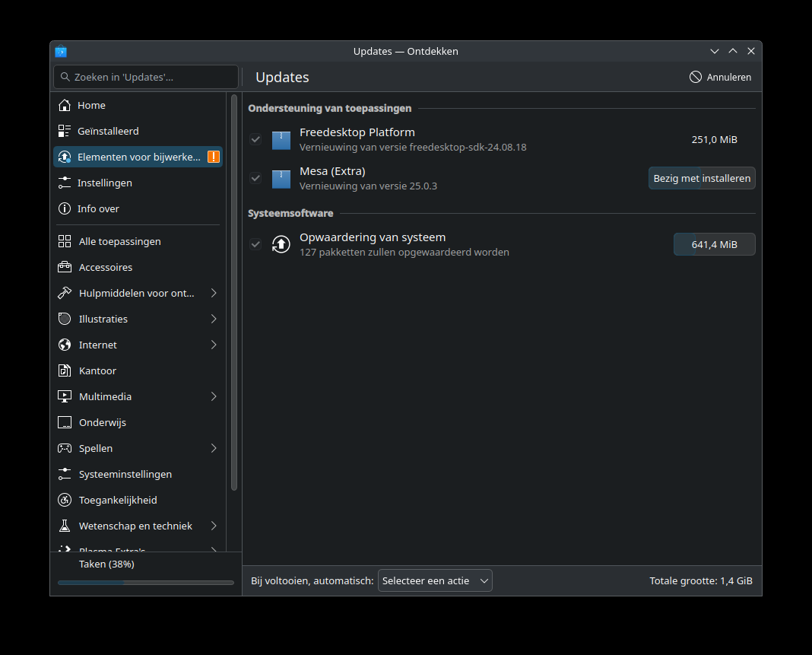Show Alle toepassingen category

pyautogui.click(x=138, y=241)
